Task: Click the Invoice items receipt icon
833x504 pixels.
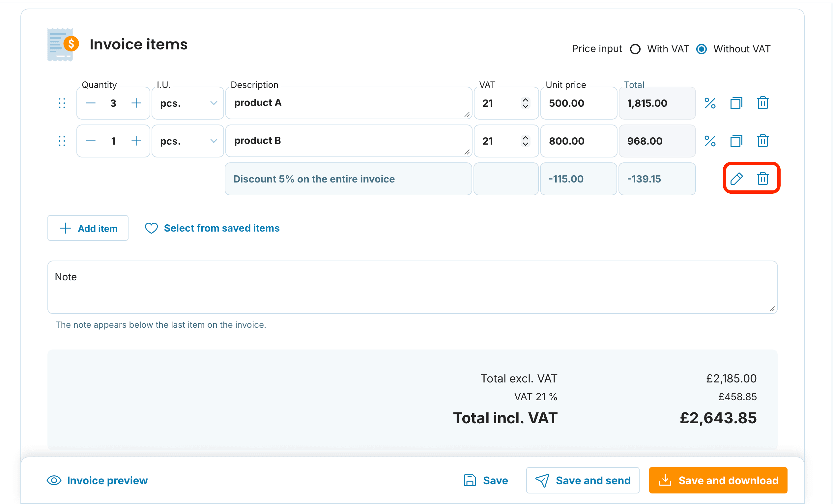Action: click(x=63, y=45)
